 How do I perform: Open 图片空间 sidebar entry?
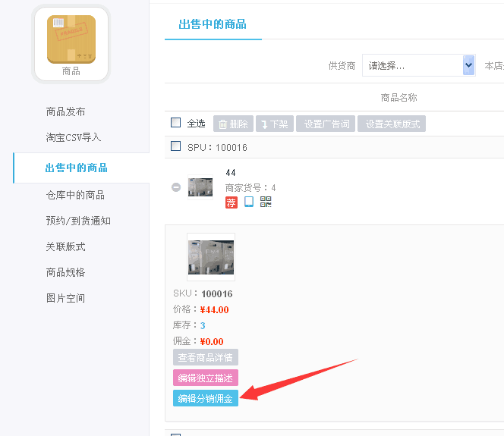click(x=65, y=298)
